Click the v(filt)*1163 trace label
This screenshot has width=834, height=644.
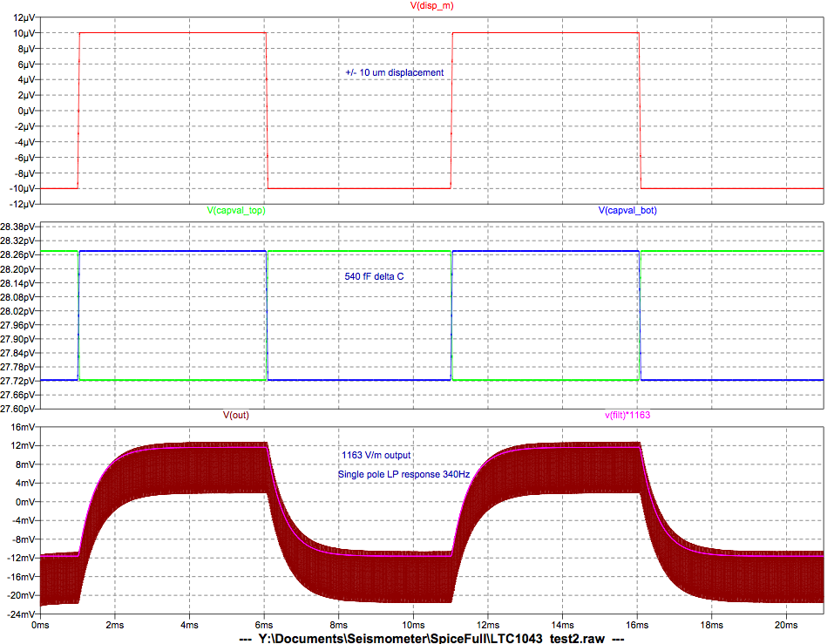(627, 415)
